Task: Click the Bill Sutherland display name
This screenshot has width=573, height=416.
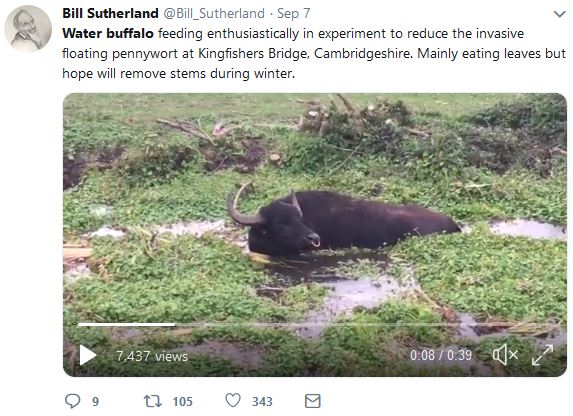Action: tap(110, 14)
